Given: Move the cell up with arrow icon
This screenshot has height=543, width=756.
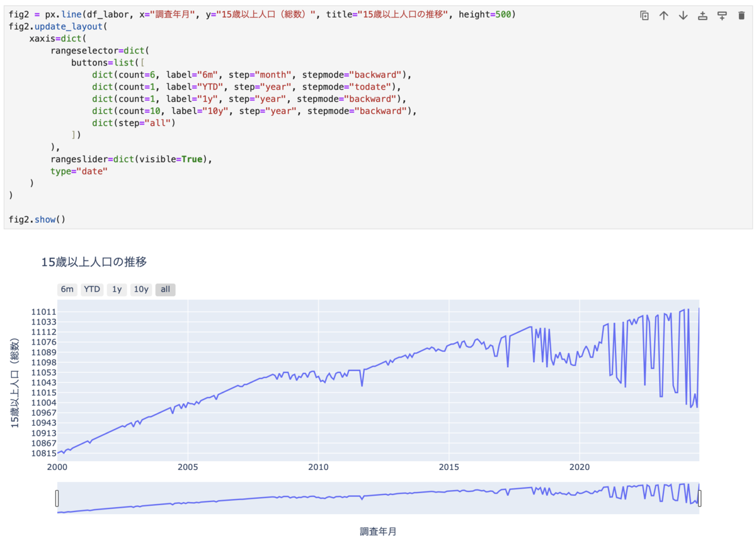Looking at the screenshot, I should [x=663, y=16].
